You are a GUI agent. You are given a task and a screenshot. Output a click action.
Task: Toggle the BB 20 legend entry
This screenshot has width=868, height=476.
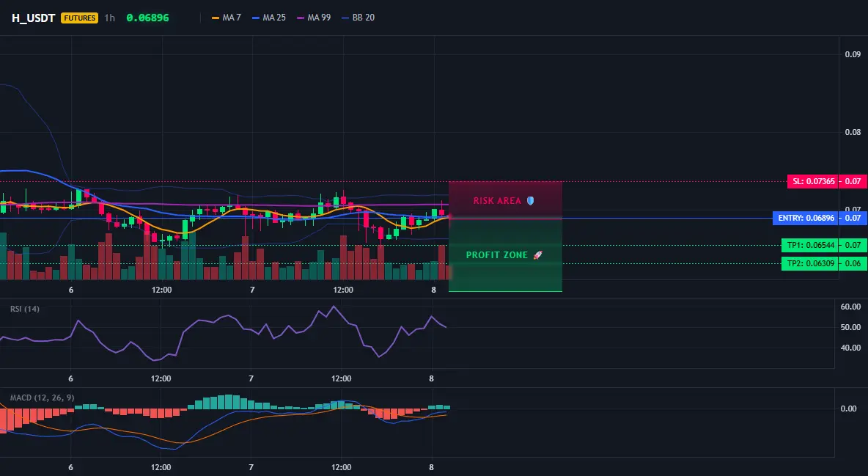tap(358, 18)
